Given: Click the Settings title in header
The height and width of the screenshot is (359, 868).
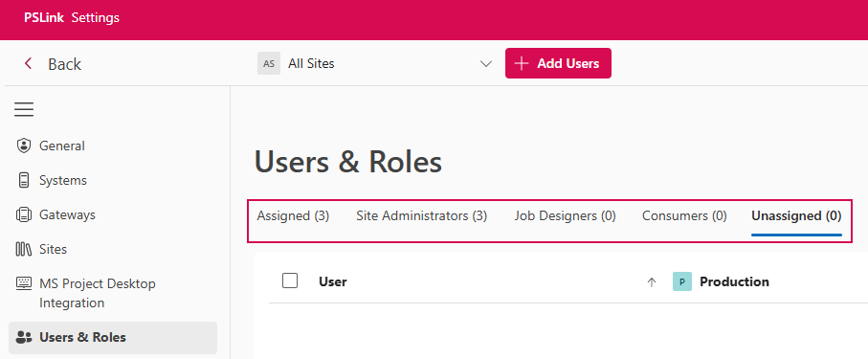Looking at the screenshot, I should pos(95,18).
